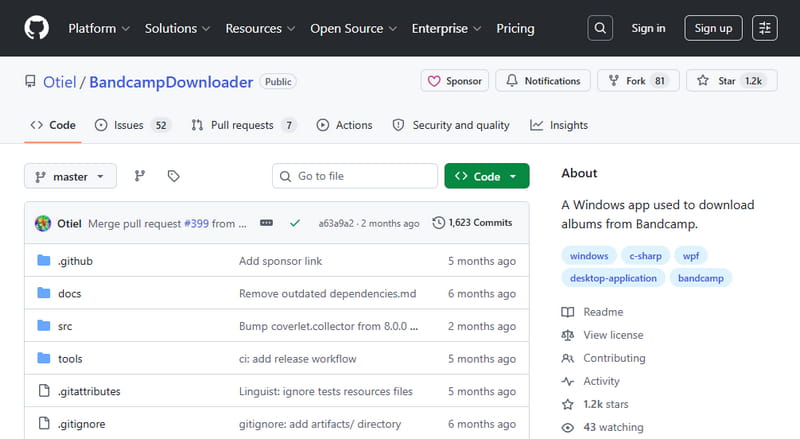Image resolution: width=800 pixels, height=439 pixels.
Task: Fork the repository with Fork button
Action: [x=638, y=81]
